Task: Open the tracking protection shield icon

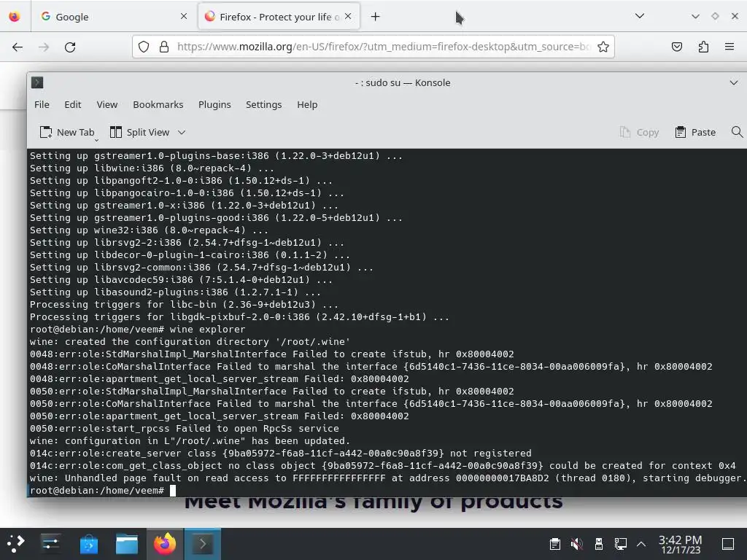Action: coord(144,47)
